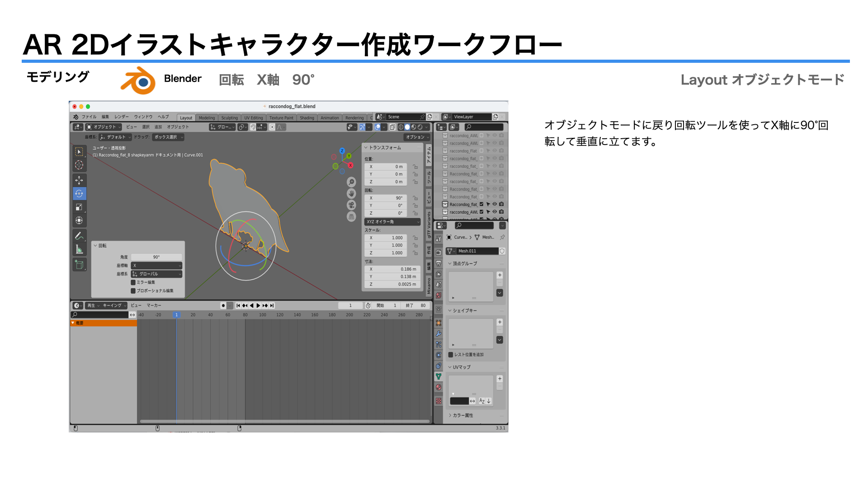The image size is (868, 488).
Task: Click the viewport zoom magnifier gizmo
Action: tap(351, 182)
